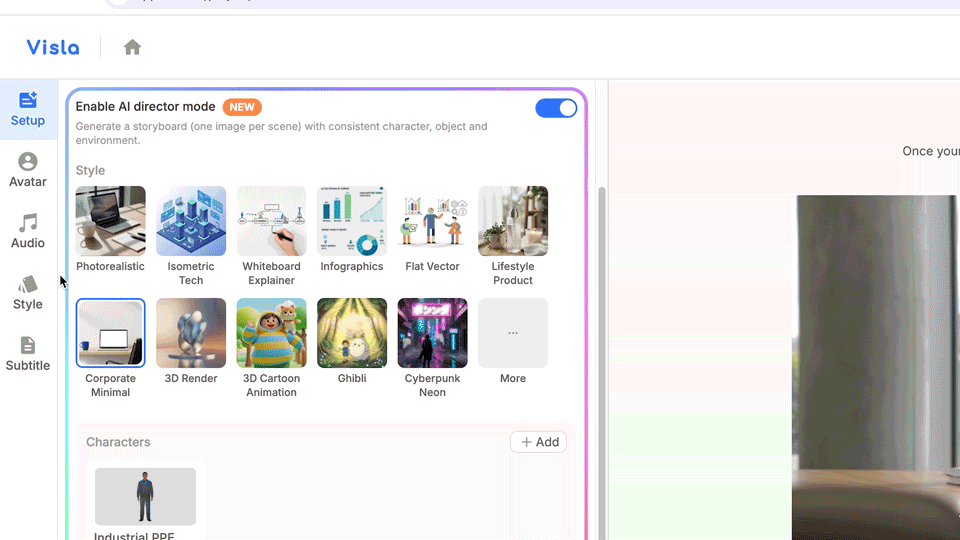This screenshot has height=540, width=960.
Task: Select the Ghibli style
Action: 352,333
